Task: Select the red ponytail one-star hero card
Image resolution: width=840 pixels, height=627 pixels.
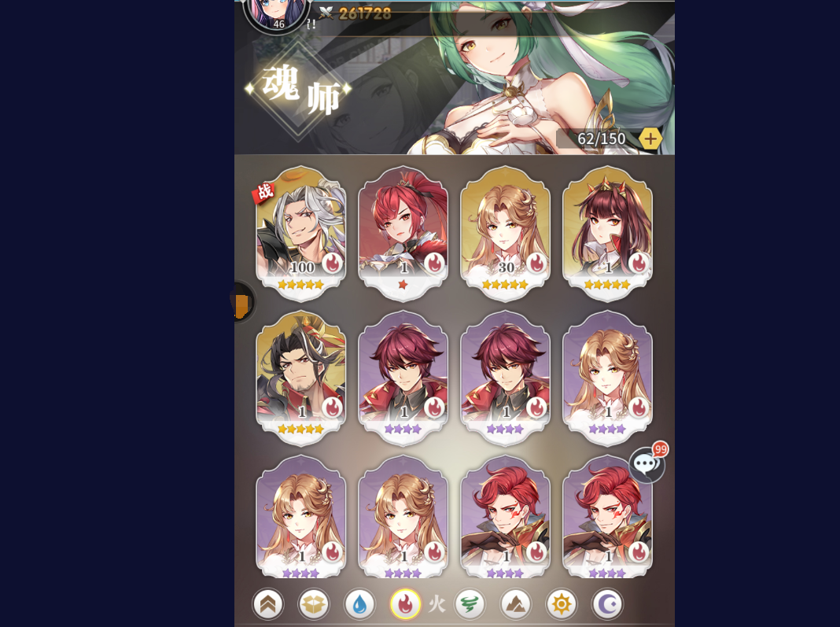Action: pyautogui.click(x=403, y=233)
